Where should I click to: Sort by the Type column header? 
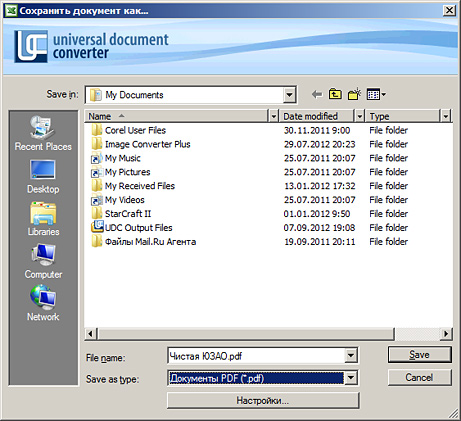403,116
